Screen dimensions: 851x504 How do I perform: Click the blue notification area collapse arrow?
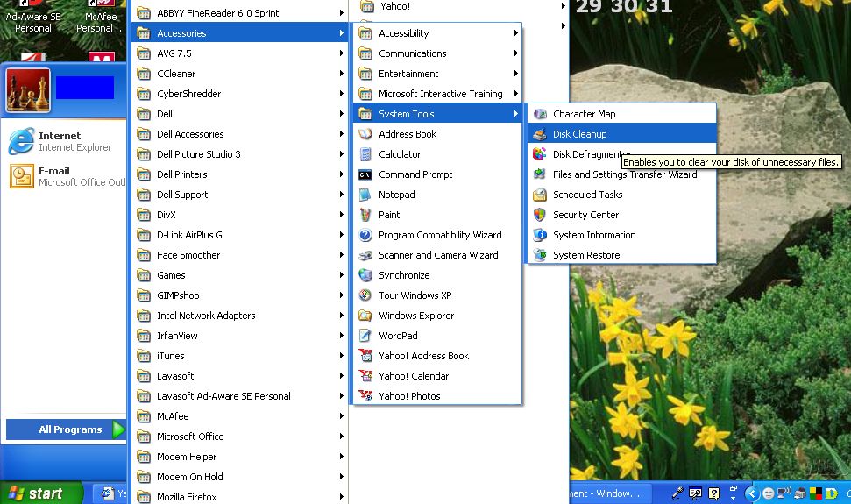pyautogui.click(x=752, y=493)
